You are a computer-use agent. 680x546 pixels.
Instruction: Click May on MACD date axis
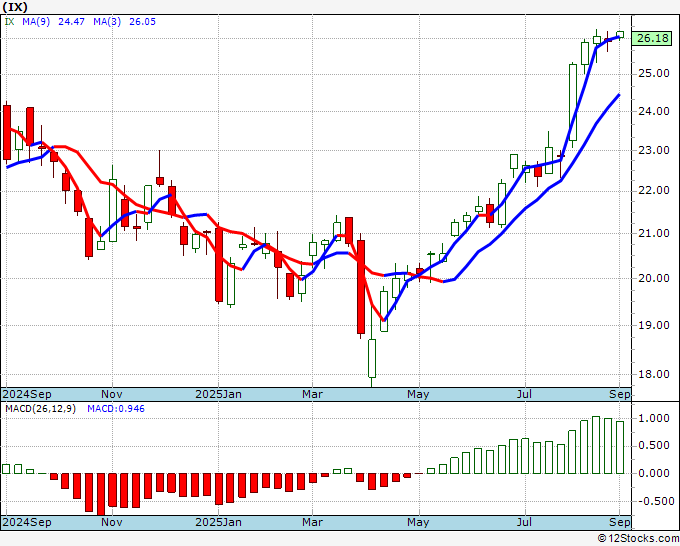[x=418, y=522]
